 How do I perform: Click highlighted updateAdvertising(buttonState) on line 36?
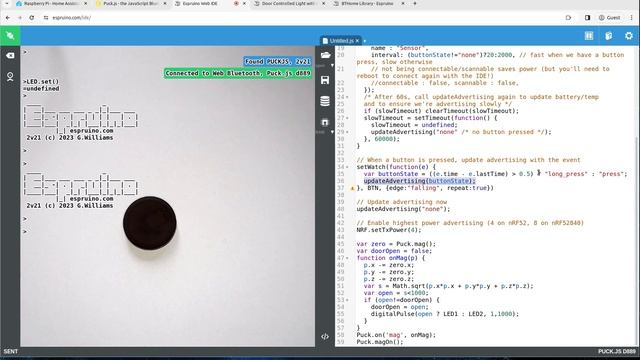pos(420,181)
